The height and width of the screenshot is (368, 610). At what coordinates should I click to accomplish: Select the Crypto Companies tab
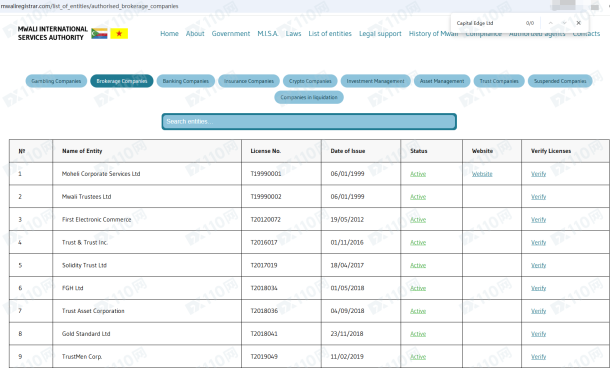point(310,81)
